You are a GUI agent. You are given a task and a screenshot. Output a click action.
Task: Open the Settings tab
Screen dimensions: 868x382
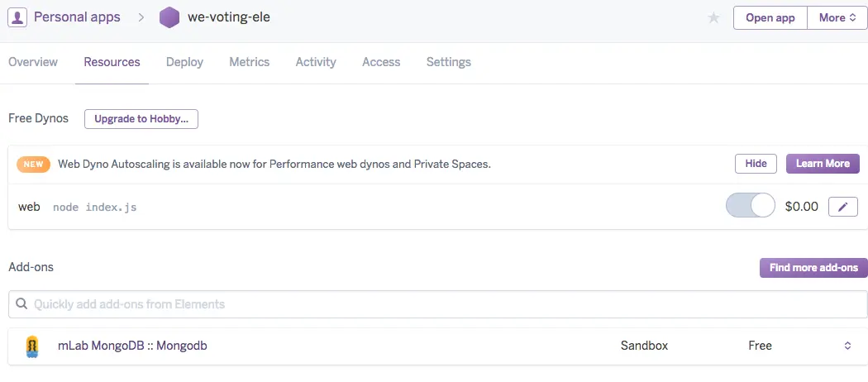(448, 62)
